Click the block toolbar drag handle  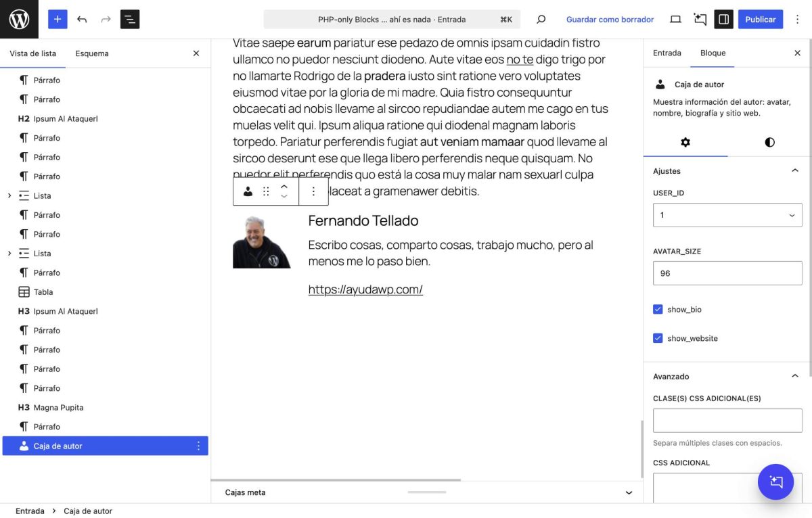[266, 191]
